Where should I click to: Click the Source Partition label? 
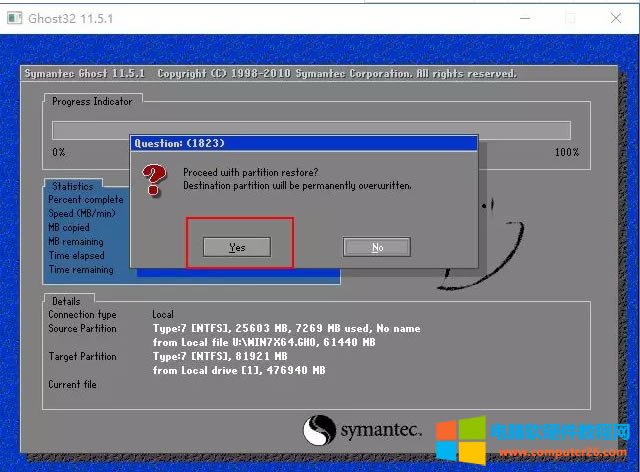coord(82,328)
